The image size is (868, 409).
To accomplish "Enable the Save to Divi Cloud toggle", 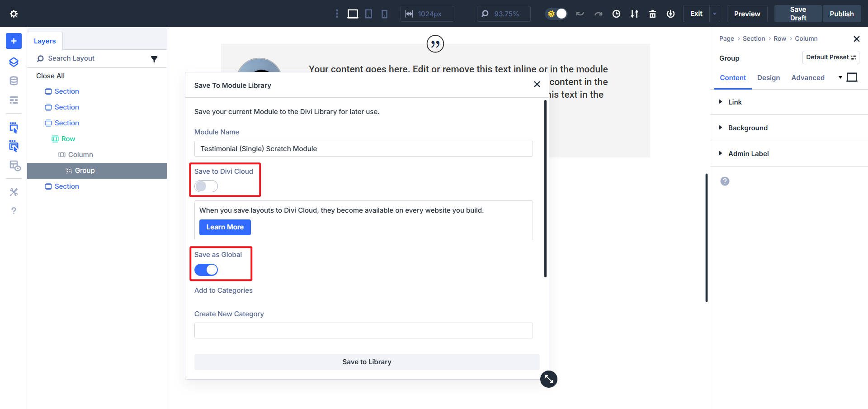I will coord(206,186).
